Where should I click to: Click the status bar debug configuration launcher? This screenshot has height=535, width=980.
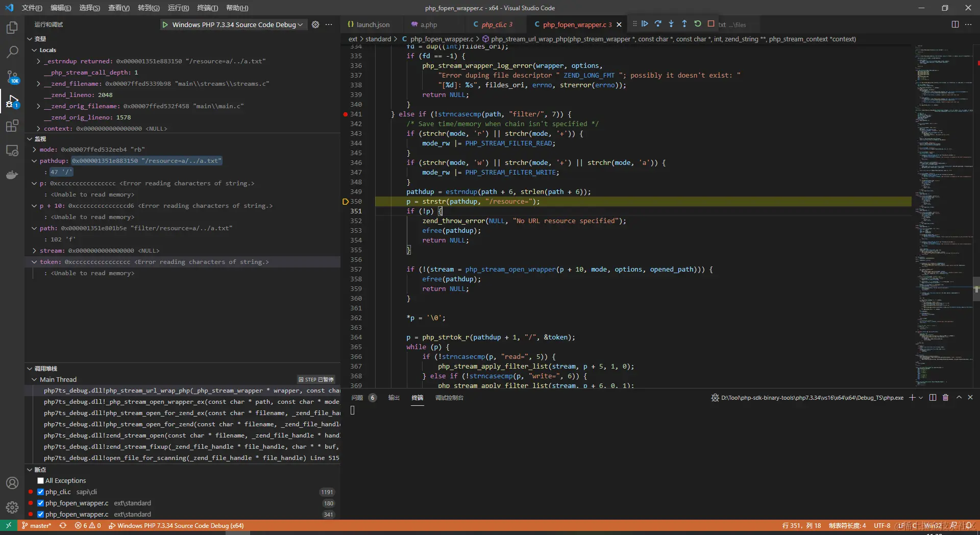176,525
